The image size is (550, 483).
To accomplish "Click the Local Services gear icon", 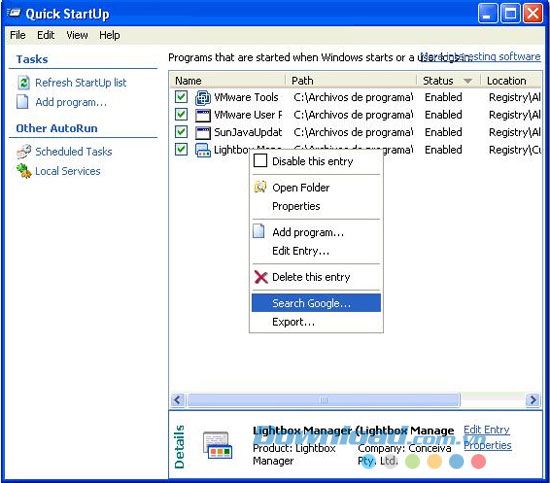I will [24, 171].
